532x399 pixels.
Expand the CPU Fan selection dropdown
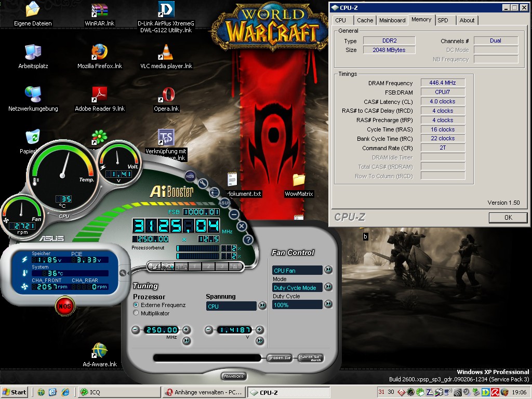pos(328,270)
